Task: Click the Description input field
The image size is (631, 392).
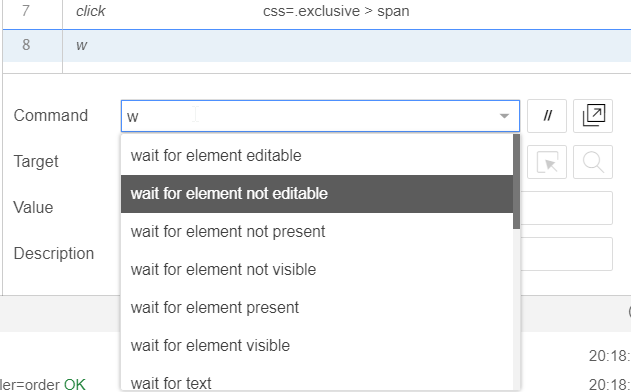Action: [x=567, y=254]
